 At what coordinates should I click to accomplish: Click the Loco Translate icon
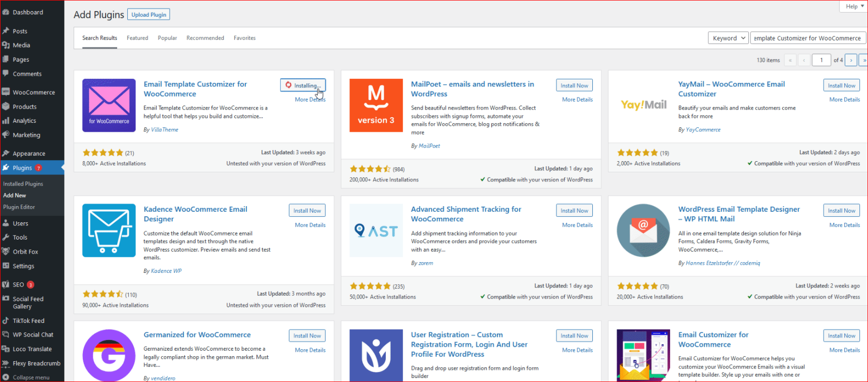click(6, 349)
